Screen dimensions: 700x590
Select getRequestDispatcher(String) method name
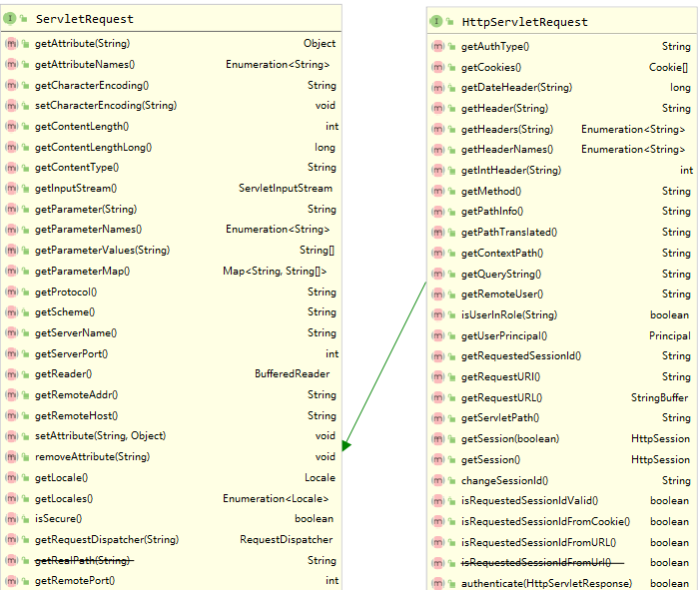[x=107, y=539]
